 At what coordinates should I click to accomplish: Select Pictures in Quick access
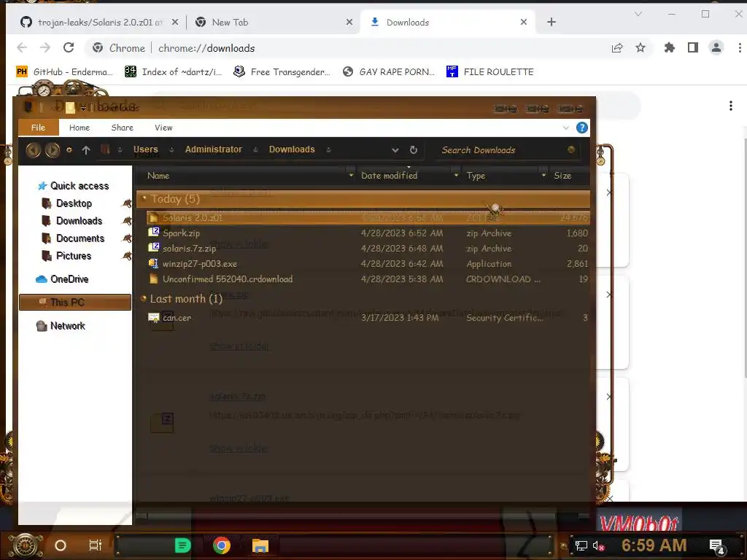click(x=74, y=256)
